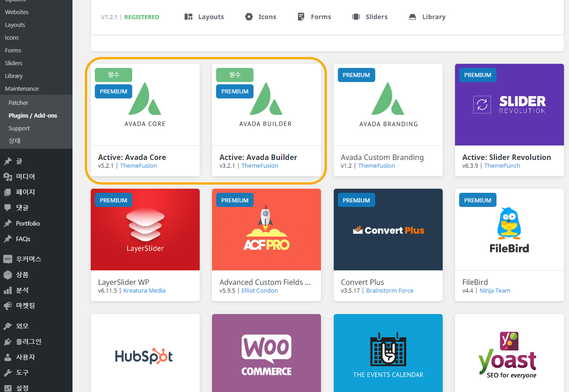Open Forms in the left sidebar
Viewport: 569px width, 392px height.
click(13, 50)
